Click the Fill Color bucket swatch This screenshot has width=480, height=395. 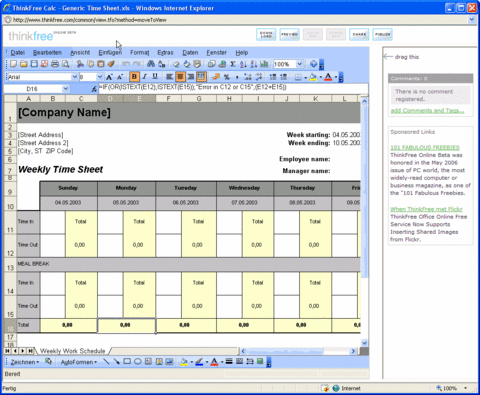coord(313,77)
